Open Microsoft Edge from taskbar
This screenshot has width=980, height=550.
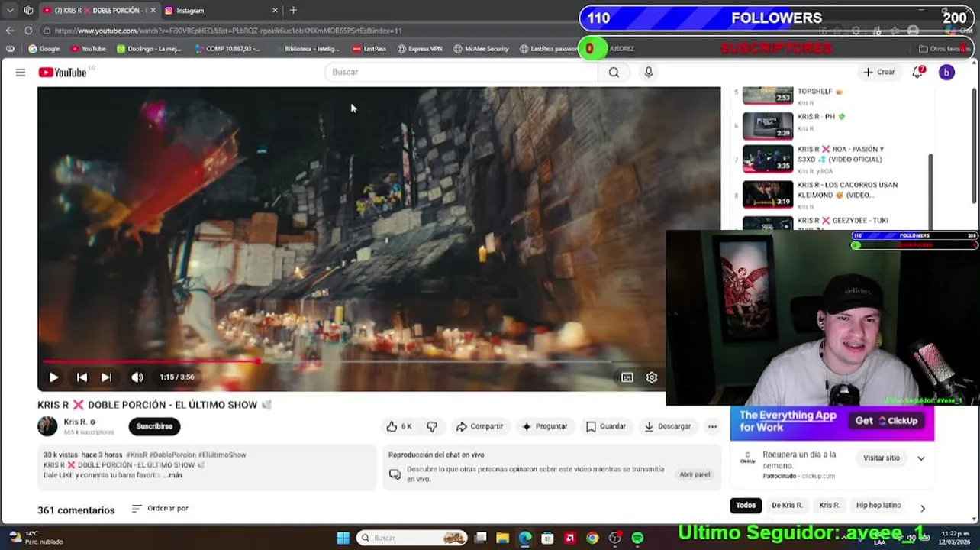coord(525,538)
